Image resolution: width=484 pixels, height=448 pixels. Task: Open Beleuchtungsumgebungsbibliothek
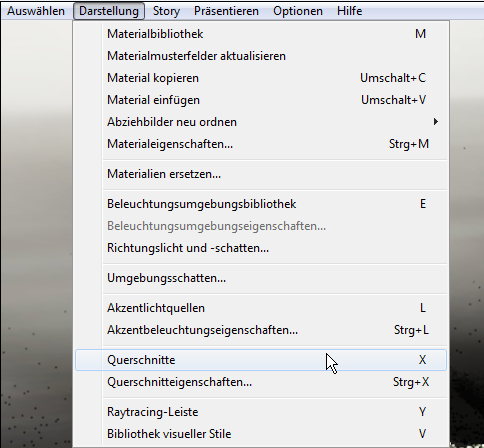pyautogui.click(x=261, y=204)
